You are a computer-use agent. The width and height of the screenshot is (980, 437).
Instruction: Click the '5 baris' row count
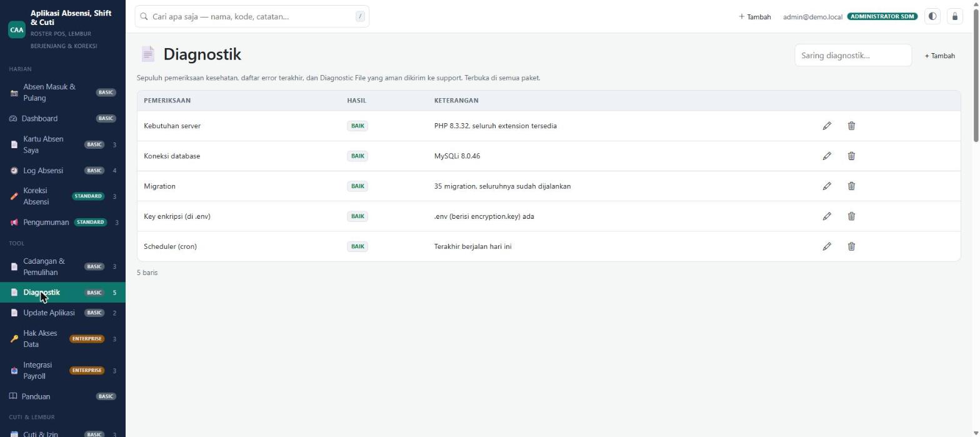click(147, 273)
